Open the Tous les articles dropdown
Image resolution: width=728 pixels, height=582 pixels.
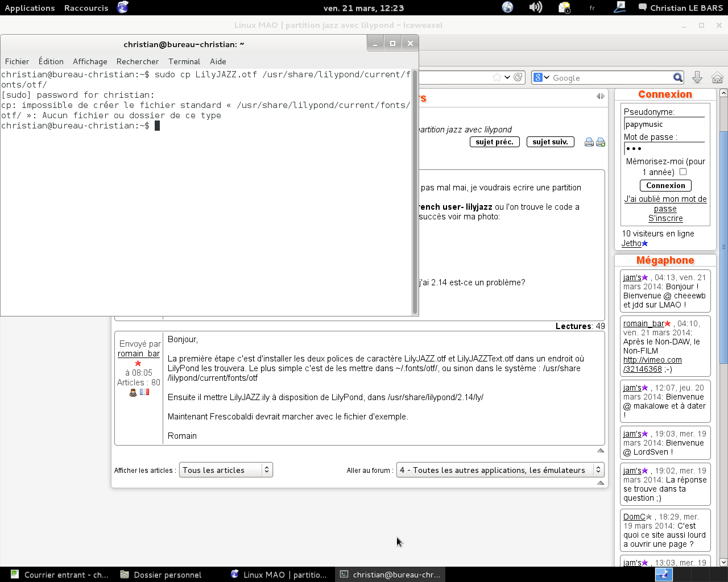[226, 470]
